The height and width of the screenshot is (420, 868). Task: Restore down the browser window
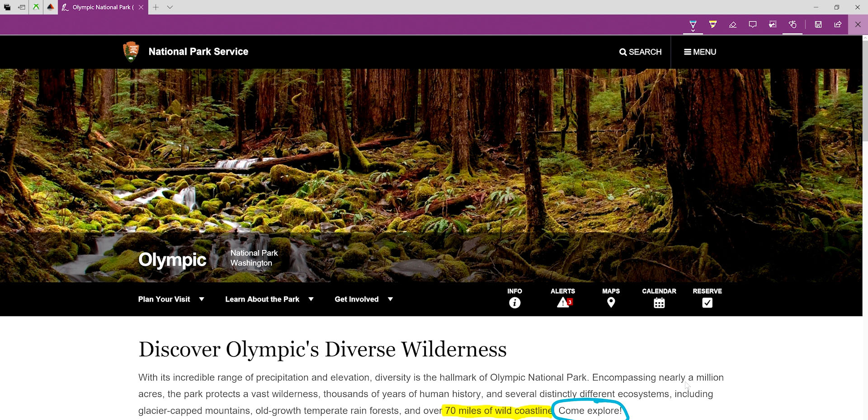837,7
